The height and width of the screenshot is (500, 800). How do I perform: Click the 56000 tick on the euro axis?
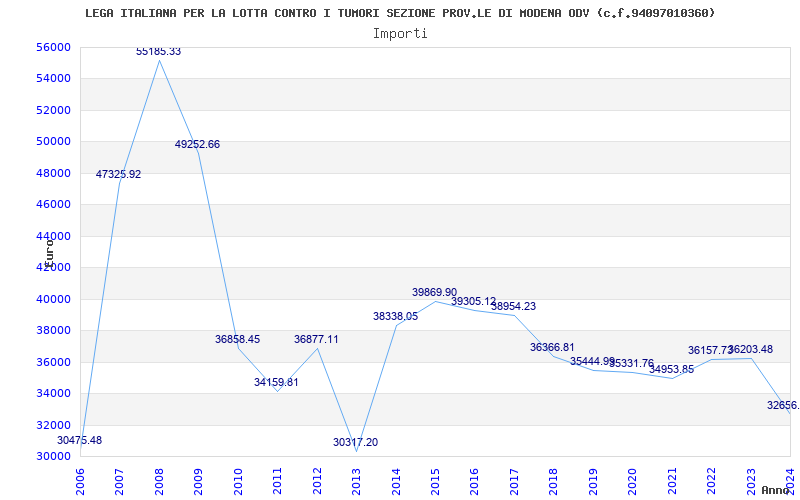pyautogui.click(x=53, y=47)
